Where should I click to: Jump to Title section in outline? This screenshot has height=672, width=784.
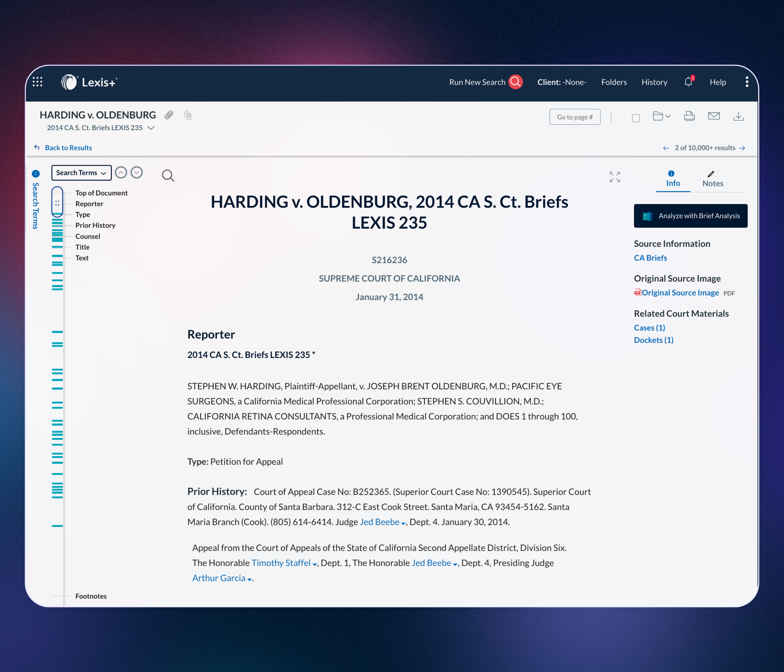(82, 247)
